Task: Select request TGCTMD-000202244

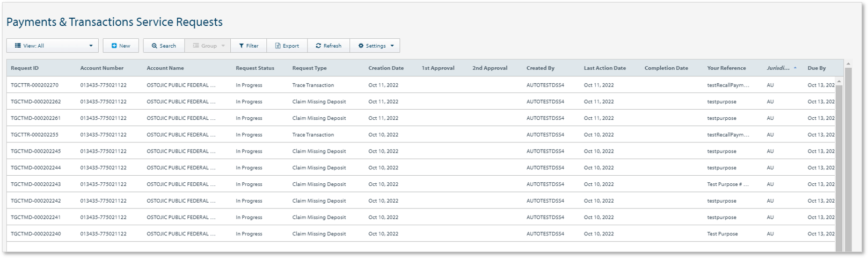Action: tap(35, 168)
